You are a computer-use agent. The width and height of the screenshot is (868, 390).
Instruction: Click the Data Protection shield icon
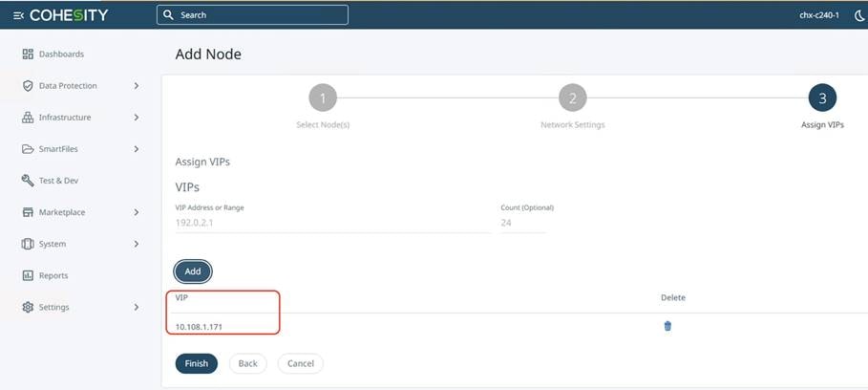tap(28, 86)
